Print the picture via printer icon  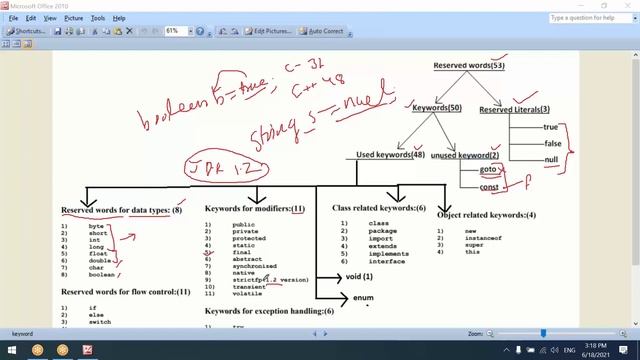point(80,31)
